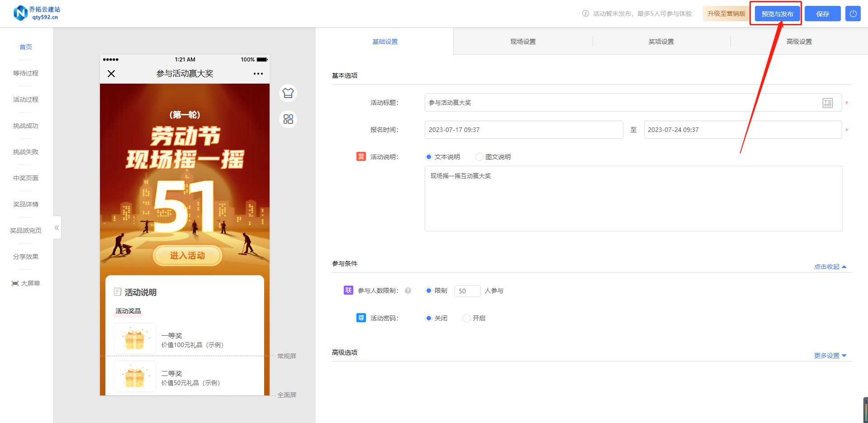Viewport: 868px width, 423px height.
Task: Click the purple 联 badge icon
Action: pyautogui.click(x=348, y=290)
